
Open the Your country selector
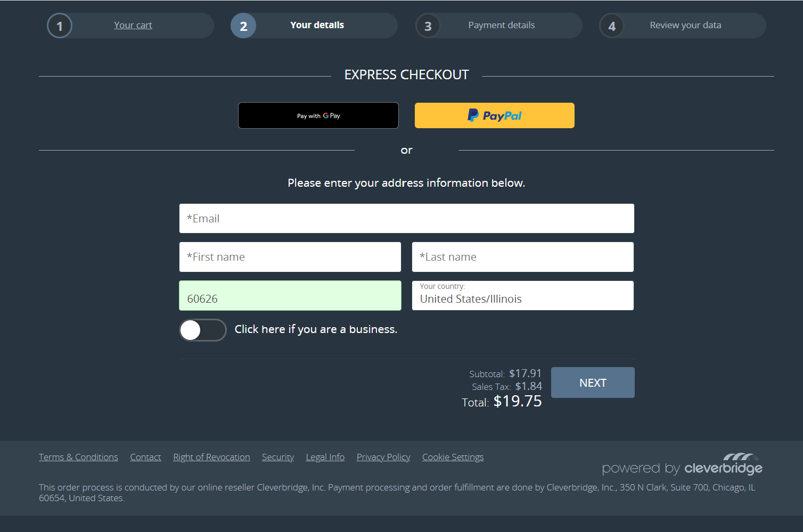tap(523, 295)
